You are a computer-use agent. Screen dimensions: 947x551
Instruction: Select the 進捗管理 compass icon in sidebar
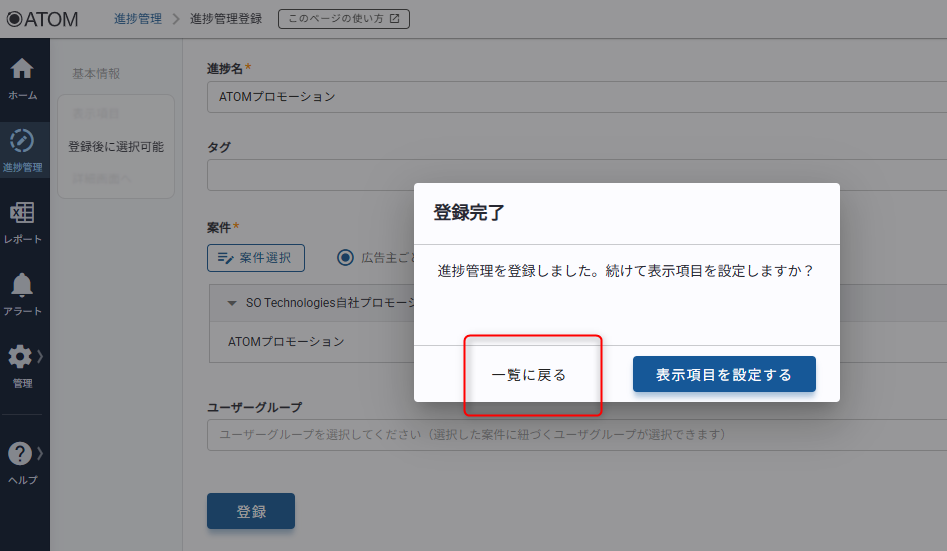22,141
